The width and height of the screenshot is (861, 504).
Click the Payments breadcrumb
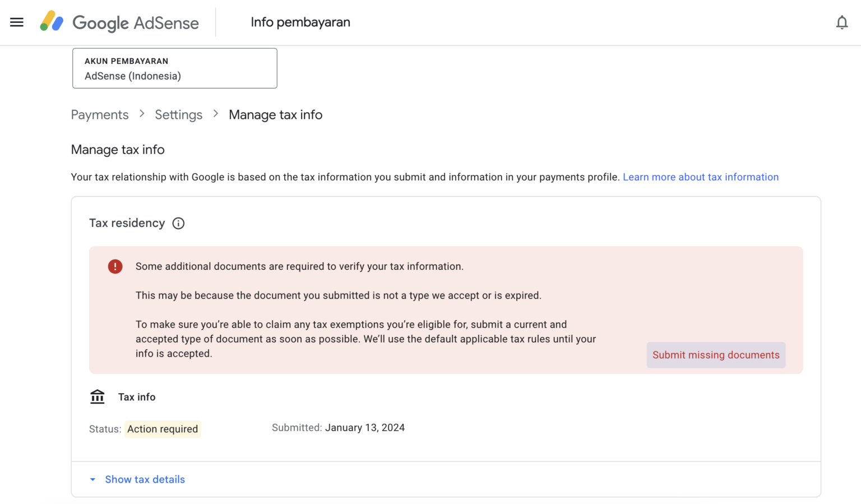click(x=100, y=114)
